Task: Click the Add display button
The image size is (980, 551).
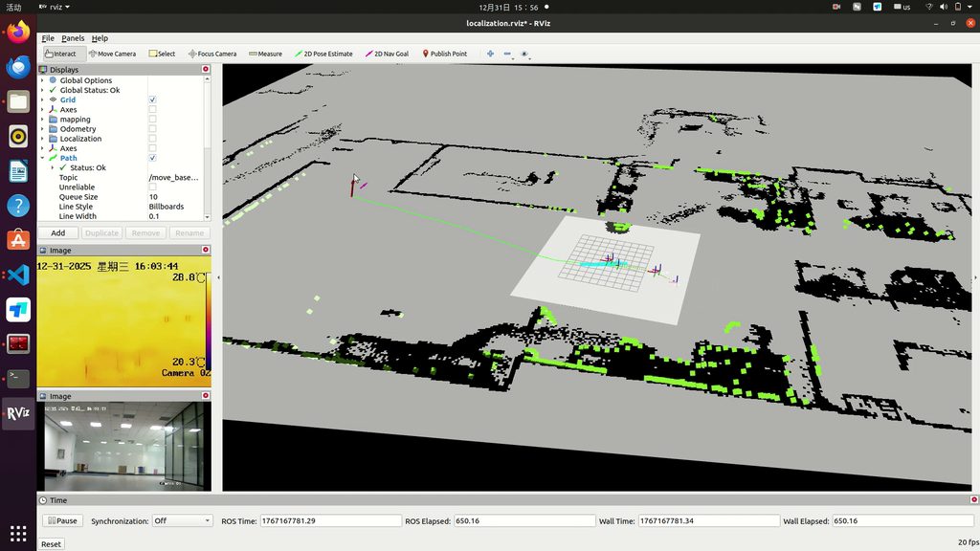Action: pyautogui.click(x=58, y=232)
